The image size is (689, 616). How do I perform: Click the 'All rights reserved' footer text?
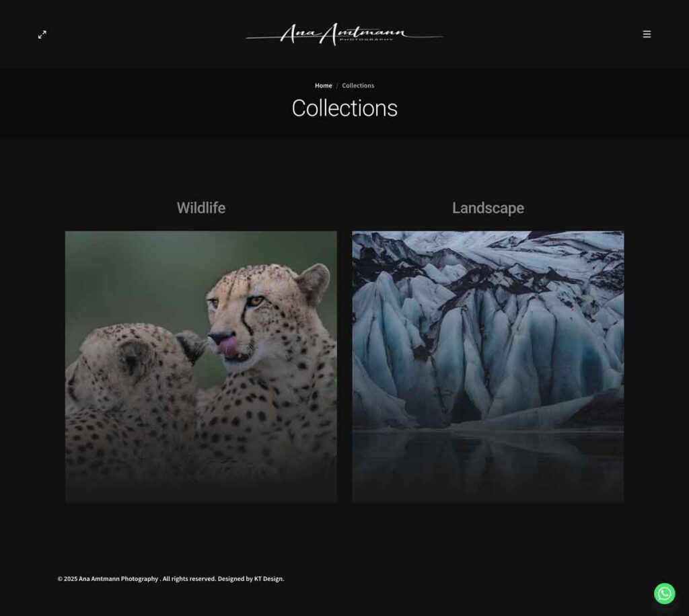(189, 579)
